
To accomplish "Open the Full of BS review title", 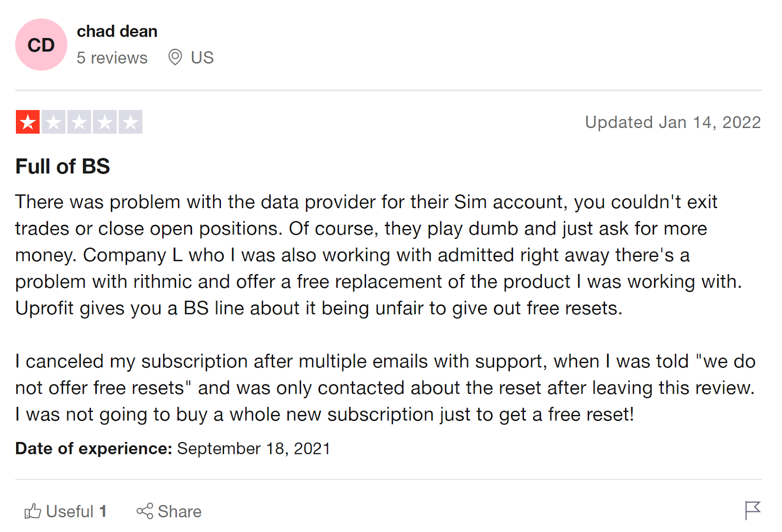I will coord(63,166).
